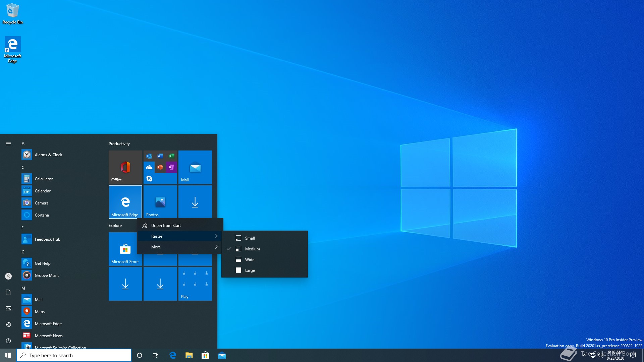
Task: Jump via letter G header
Action: tap(23, 252)
